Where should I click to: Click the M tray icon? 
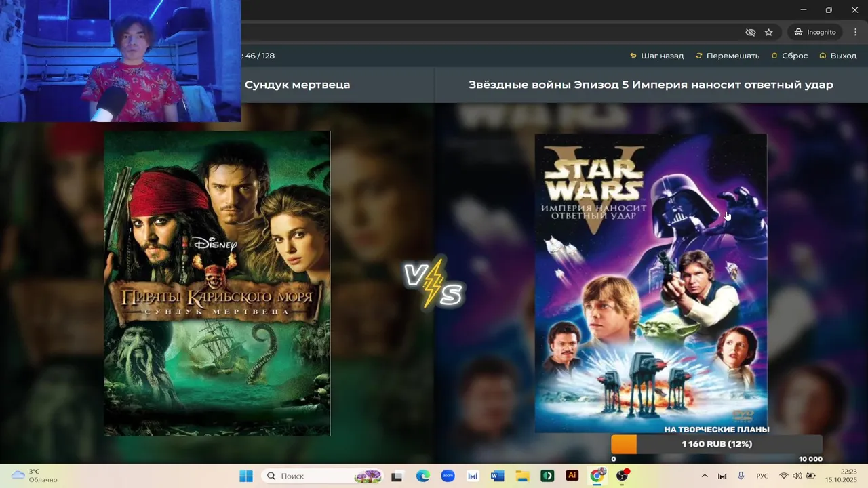point(722,476)
